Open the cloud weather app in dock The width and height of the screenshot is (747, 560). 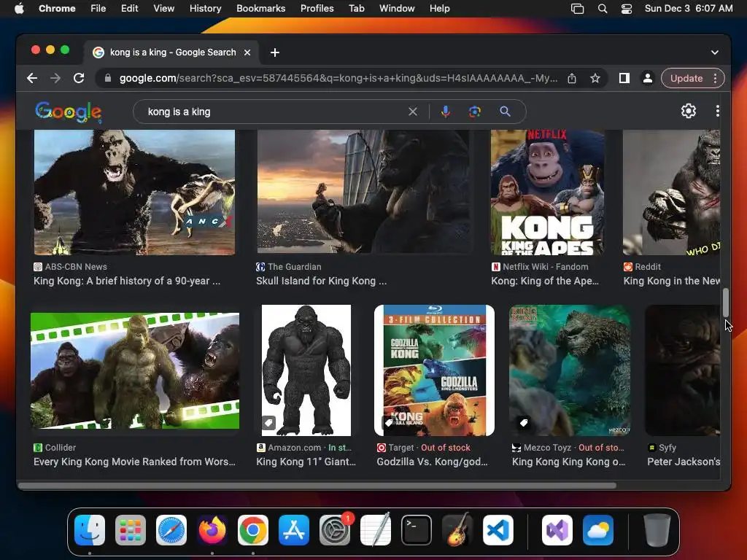598,530
